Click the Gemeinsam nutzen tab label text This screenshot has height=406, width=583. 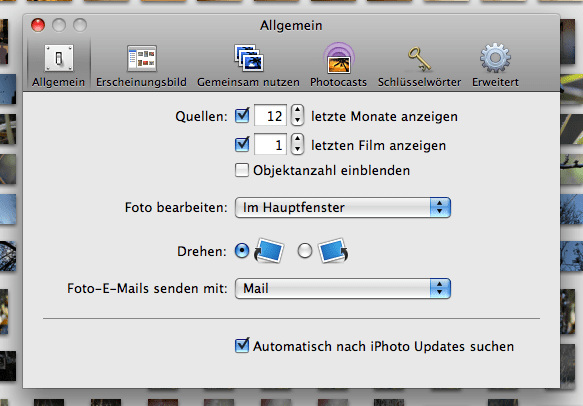[248, 82]
